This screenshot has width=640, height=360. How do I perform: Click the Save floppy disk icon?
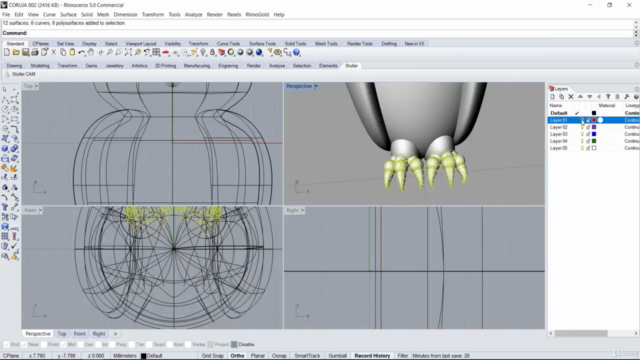point(25,52)
